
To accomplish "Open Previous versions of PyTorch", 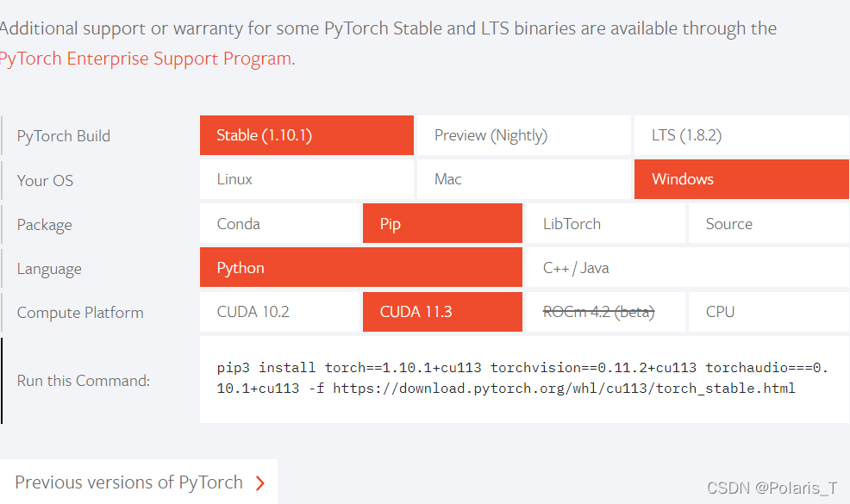I will [128, 482].
